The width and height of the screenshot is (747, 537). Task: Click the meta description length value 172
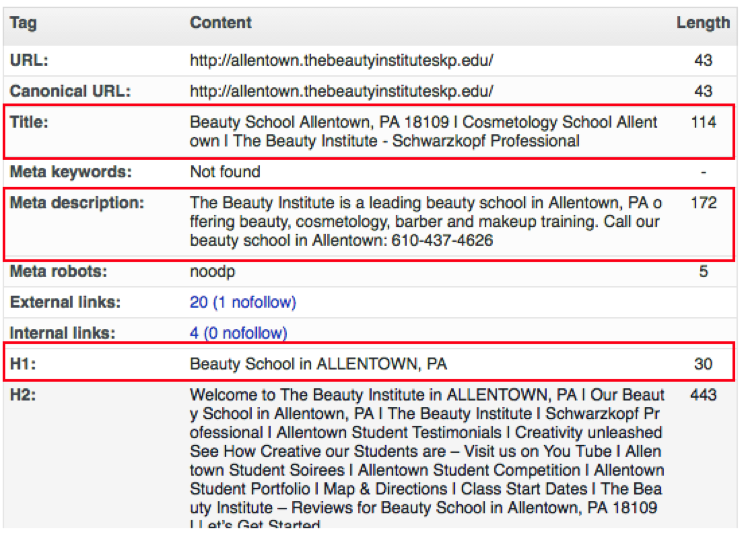click(703, 203)
